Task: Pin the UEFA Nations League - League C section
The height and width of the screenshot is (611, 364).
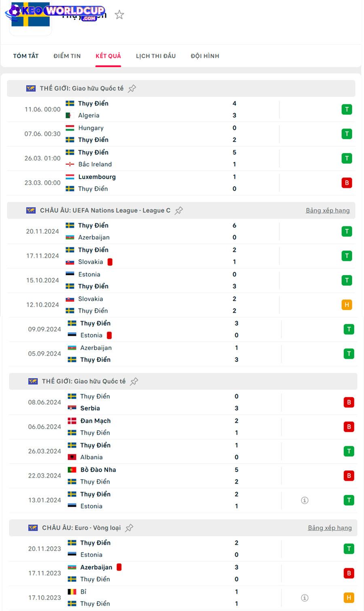Action: 179,211
